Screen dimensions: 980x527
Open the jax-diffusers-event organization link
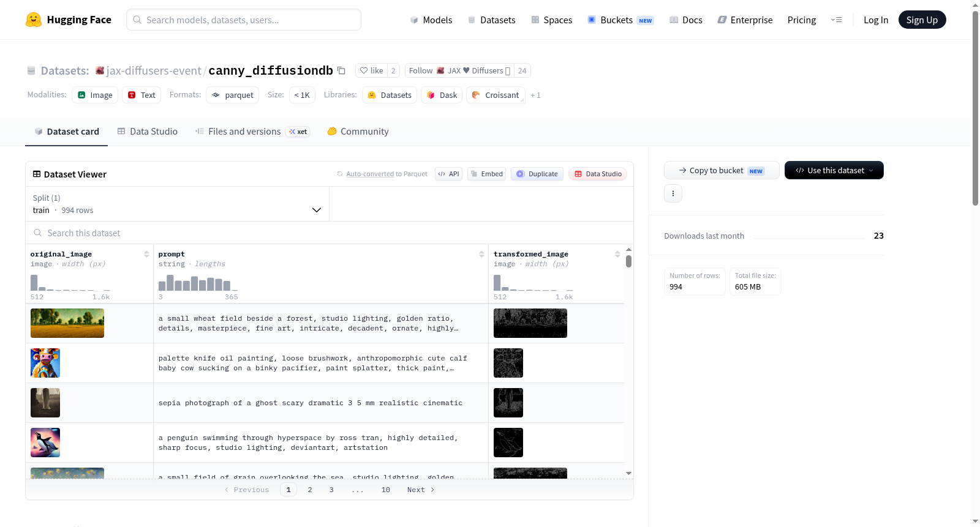coord(153,70)
